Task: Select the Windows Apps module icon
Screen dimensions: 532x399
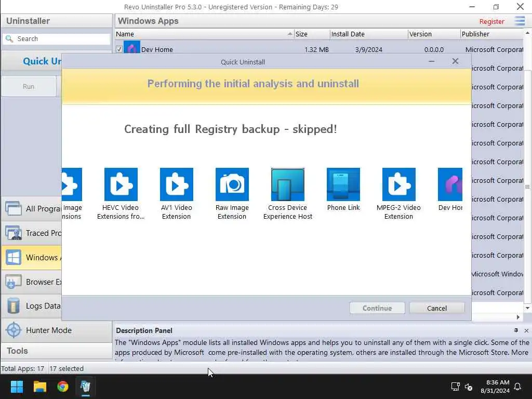Action: click(14, 257)
